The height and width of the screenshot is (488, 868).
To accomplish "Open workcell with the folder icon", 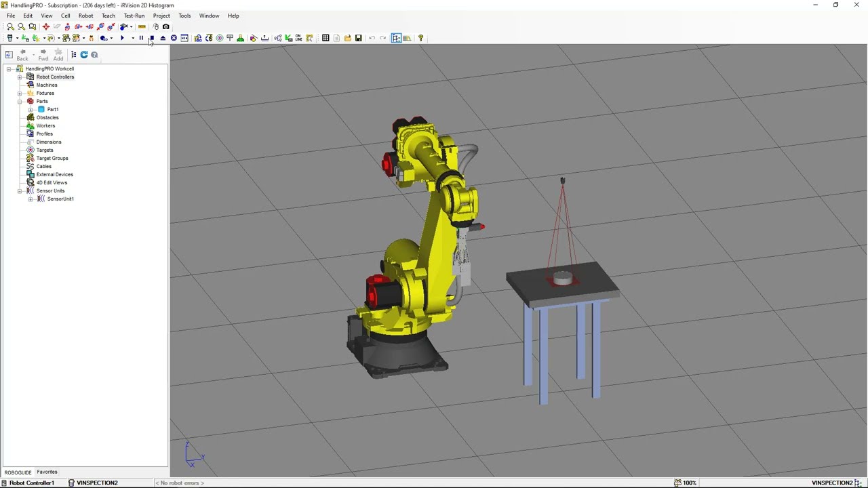I will 348,38.
